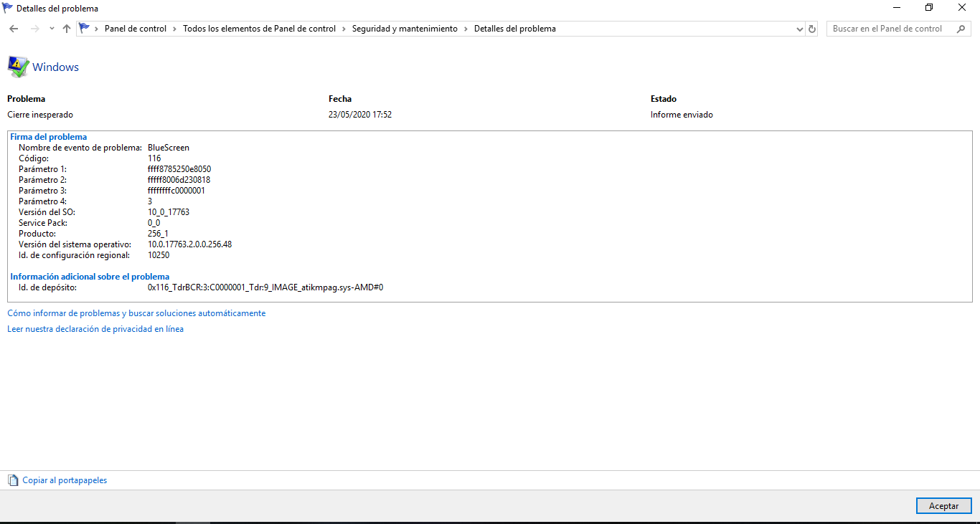Select Versión del SO value 10_0_17763
980x524 pixels.
(x=169, y=212)
